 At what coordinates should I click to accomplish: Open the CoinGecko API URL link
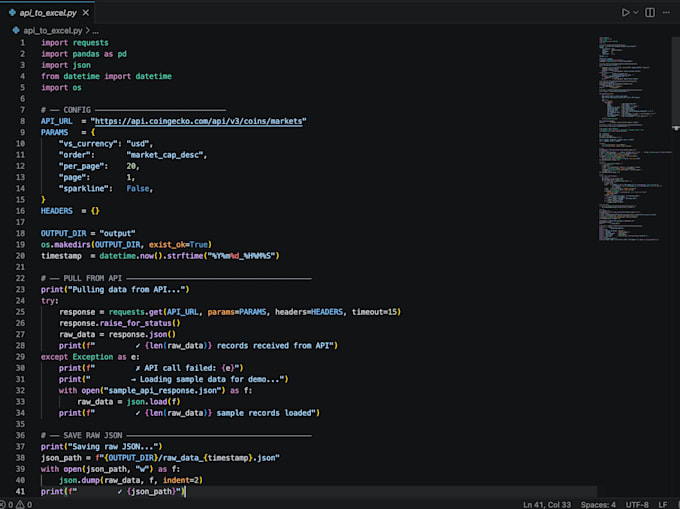point(198,121)
